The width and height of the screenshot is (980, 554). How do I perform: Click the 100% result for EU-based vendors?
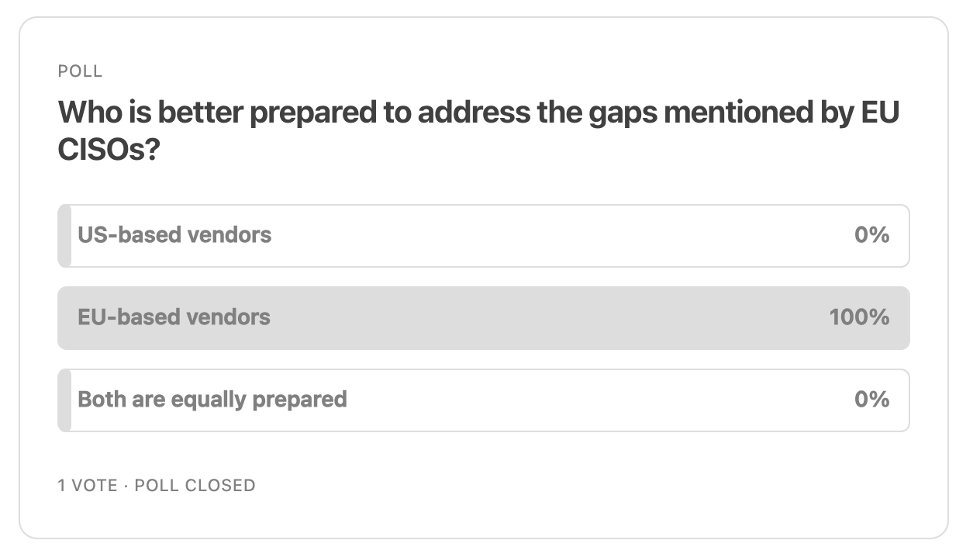click(859, 317)
